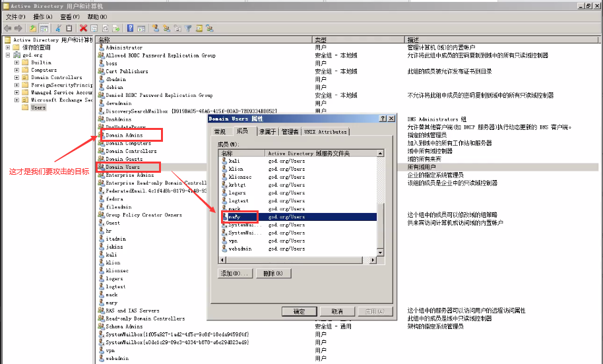Click the up one level folder icon
This screenshot has height=364, width=603.
point(33,28)
